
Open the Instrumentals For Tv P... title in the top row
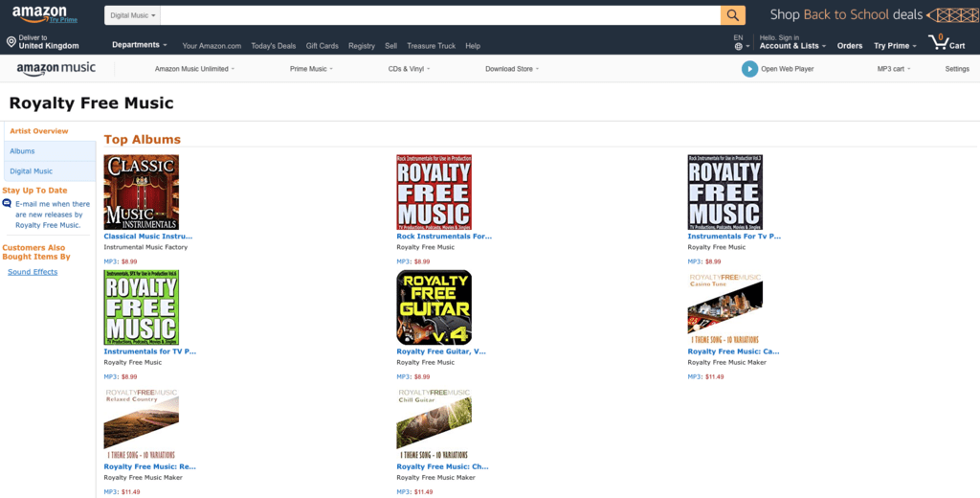coord(734,236)
